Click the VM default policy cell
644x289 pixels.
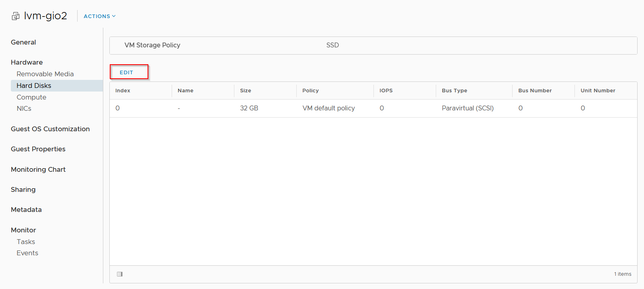328,108
